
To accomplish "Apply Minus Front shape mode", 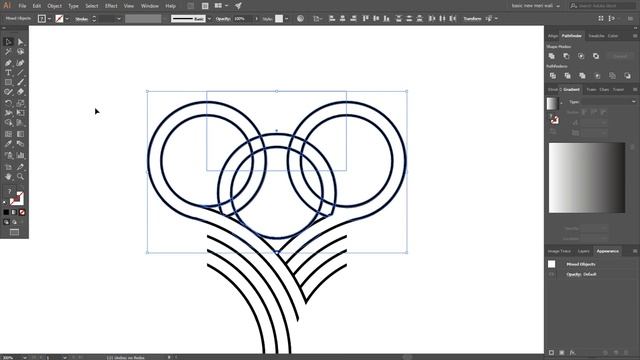I will [567, 56].
